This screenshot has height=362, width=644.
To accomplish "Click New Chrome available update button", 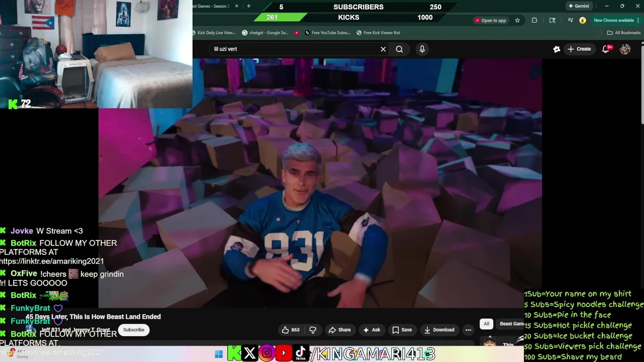I will point(614,21).
